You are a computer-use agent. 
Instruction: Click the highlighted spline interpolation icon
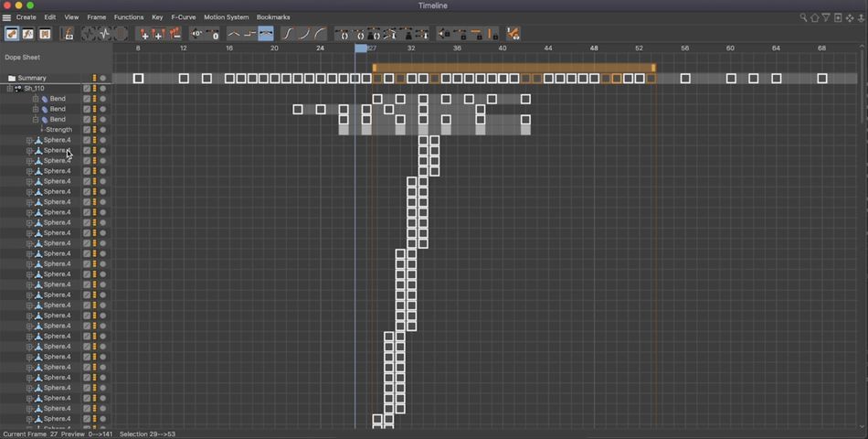(266, 34)
